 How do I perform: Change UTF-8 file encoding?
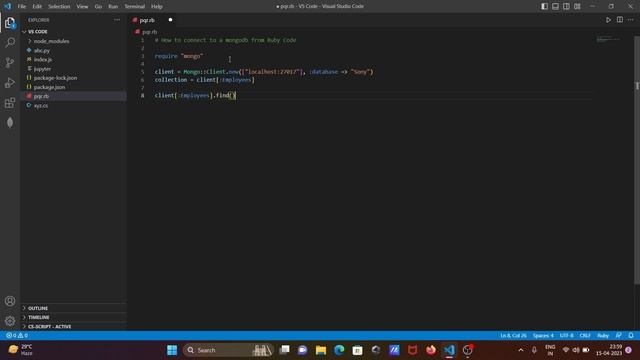pyautogui.click(x=567, y=336)
